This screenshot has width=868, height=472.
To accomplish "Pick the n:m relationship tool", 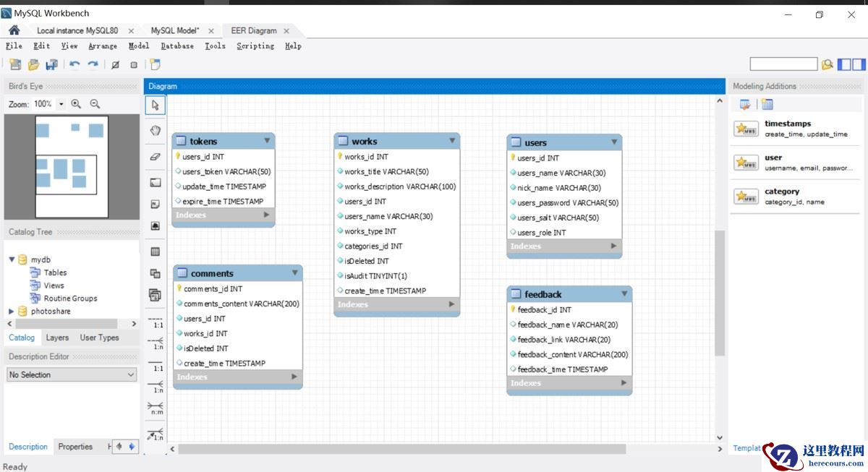I will pyautogui.click(x=156, y=408).
